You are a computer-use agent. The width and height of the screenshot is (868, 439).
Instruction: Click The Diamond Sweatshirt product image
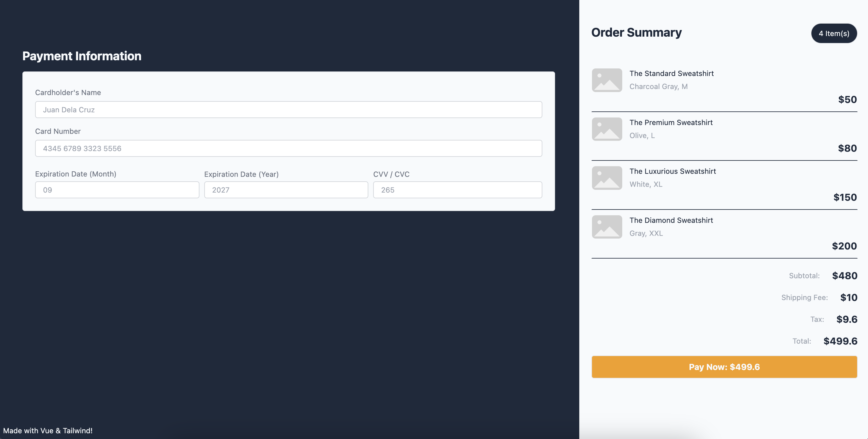[x=606, y=226]
